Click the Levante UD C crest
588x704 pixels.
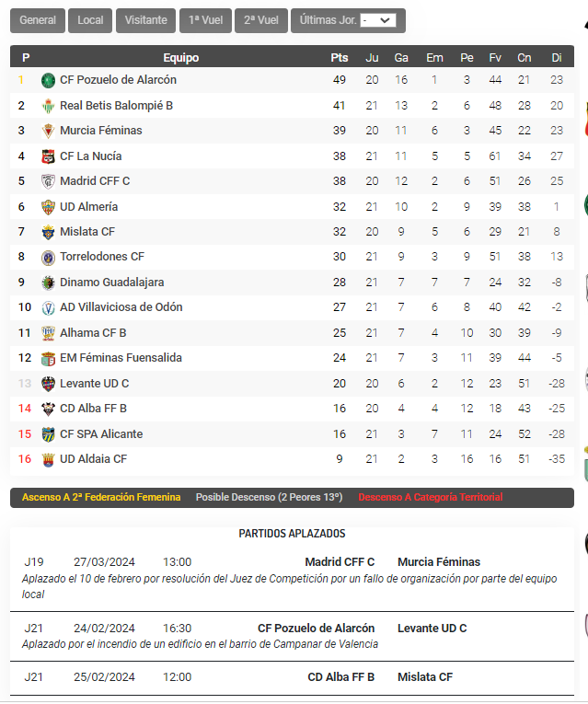coord(48,384)
